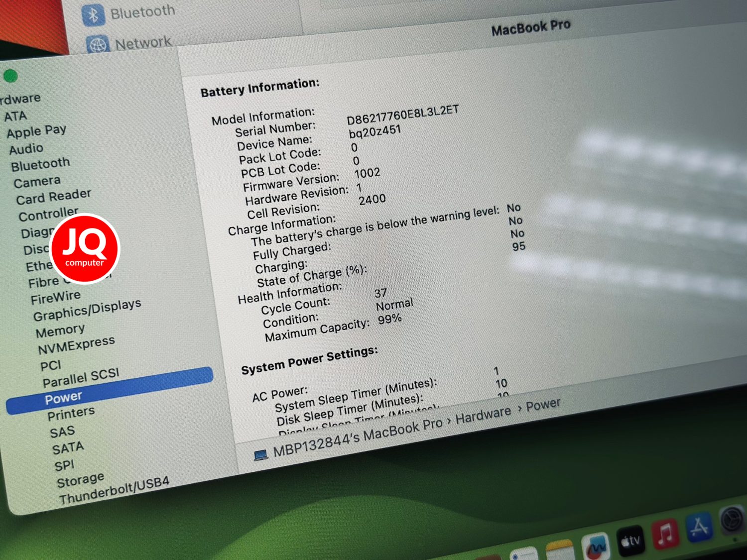Click the MacBook Pro window title
Screen dimensions: 747x560
531,27
